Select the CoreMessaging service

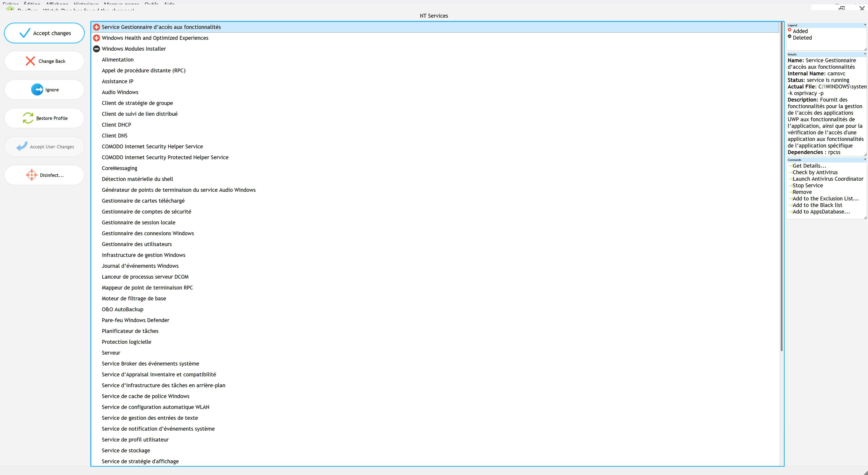coord(119,168)
